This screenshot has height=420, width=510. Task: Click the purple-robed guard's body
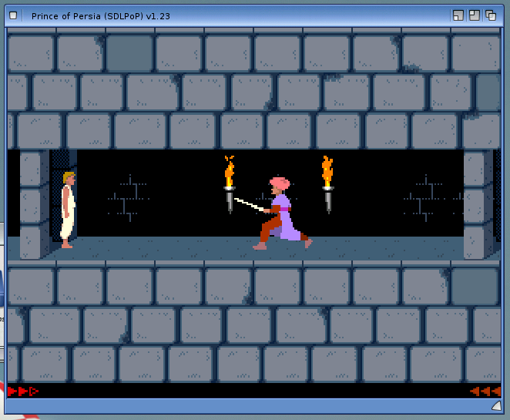[287, 220]
